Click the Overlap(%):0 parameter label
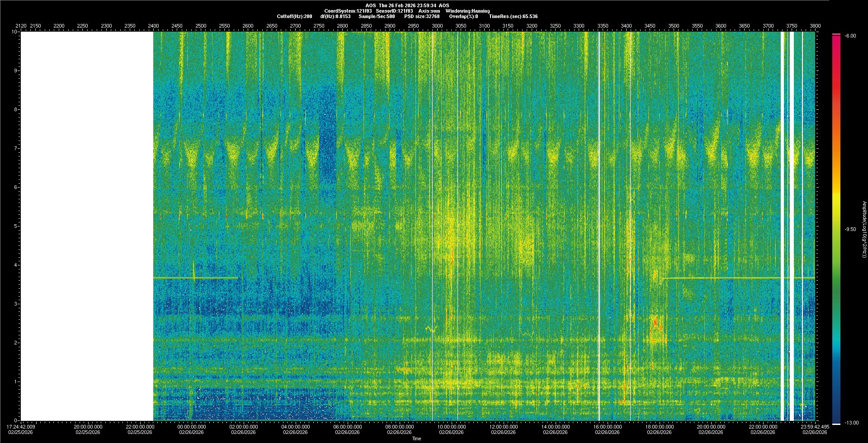The height and width of the screenshot is (443, 868). tap(463, 16)
